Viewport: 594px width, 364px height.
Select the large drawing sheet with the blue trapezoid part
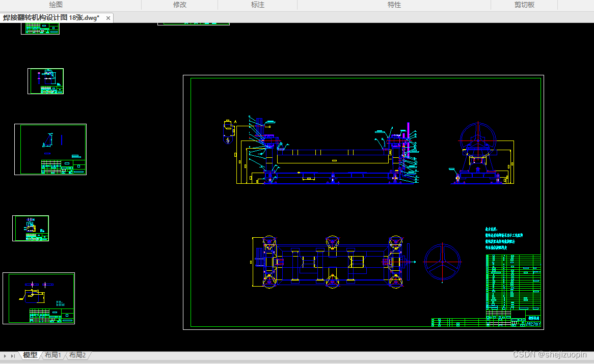tap(50, 150)
